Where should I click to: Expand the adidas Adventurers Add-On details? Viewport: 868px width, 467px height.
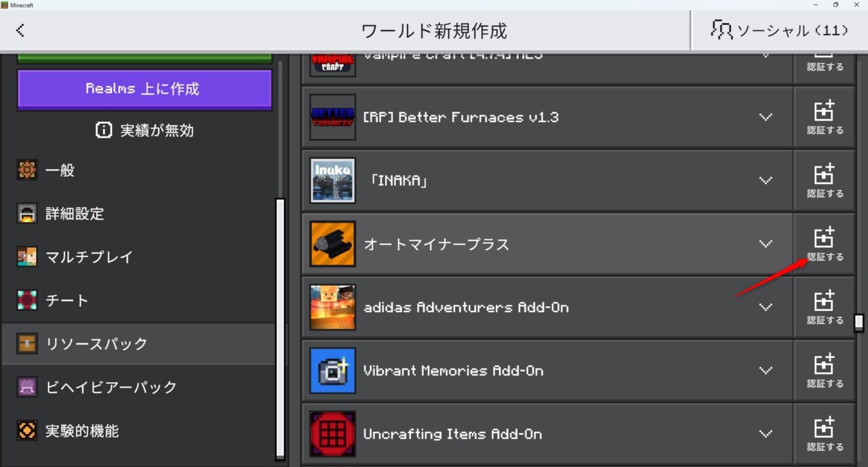coord(766,307)
